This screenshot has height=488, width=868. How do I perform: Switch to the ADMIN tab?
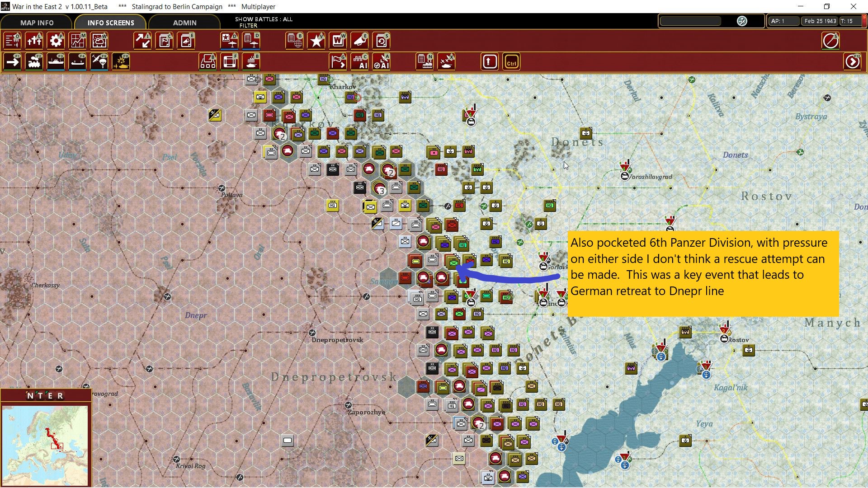184,23
